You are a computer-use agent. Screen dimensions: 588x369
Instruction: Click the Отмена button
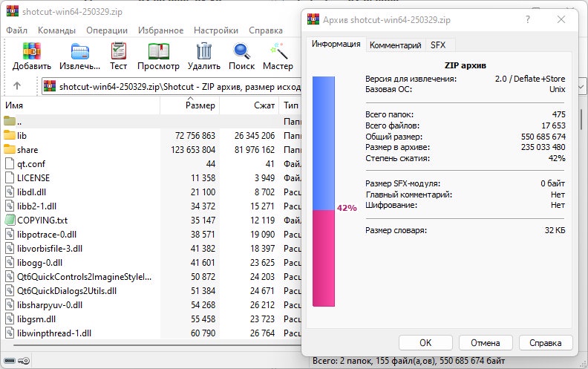point(486,343)
